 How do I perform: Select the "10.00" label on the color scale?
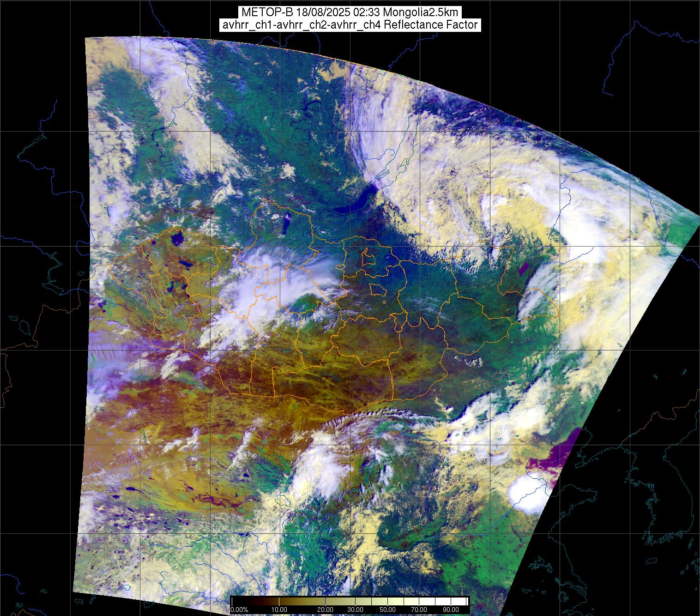click(279, 610)
